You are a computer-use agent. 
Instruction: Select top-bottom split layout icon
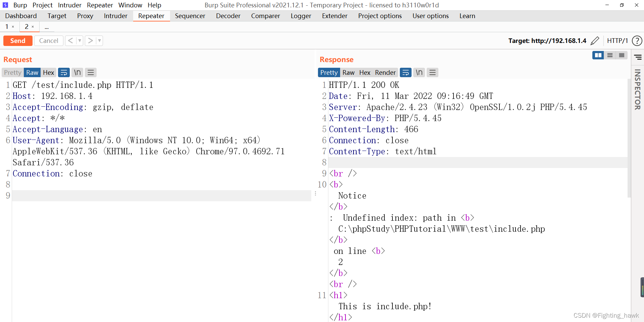(610, 55)
